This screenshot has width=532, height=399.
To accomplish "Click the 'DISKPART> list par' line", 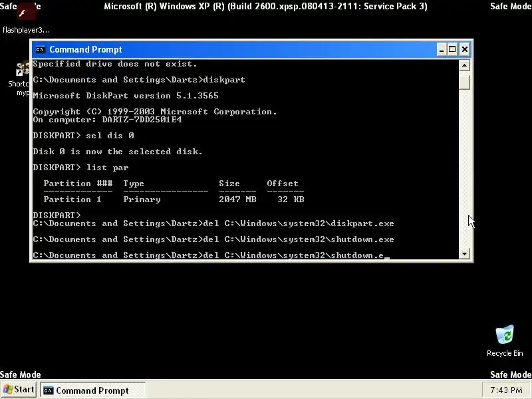I will (x=80, y=168).
